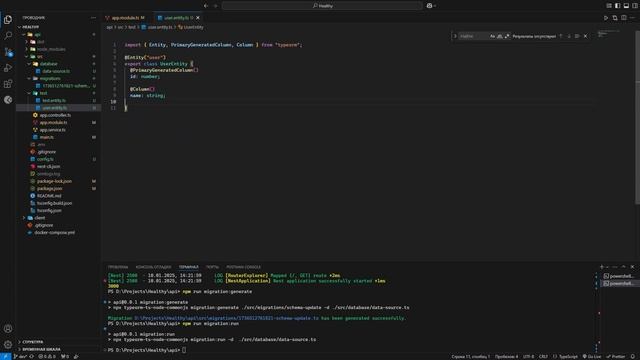The image size is (640, 360).
Task: Click the Go Live status bar button
Action: [592, 356]
